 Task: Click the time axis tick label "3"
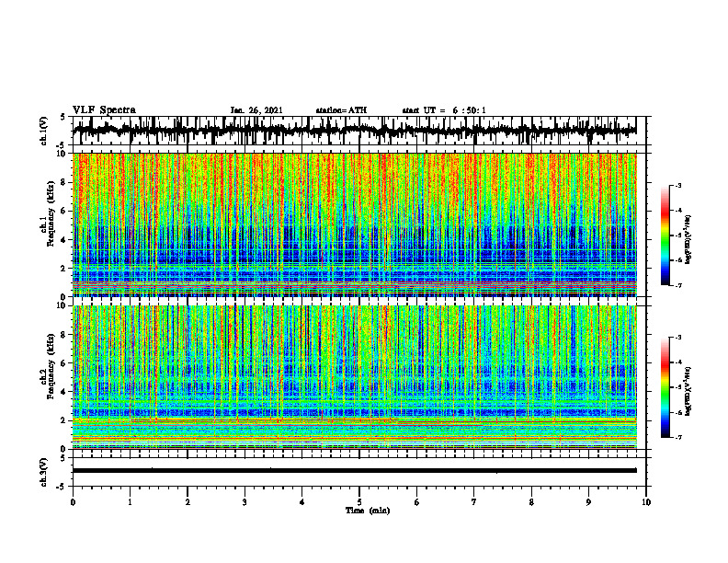click(x=245, y=502)
